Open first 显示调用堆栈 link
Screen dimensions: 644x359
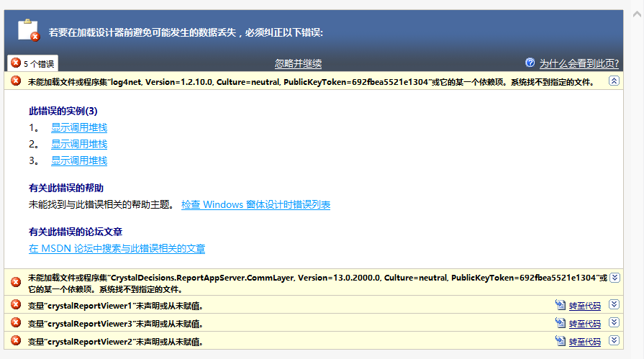click(79, 128)
